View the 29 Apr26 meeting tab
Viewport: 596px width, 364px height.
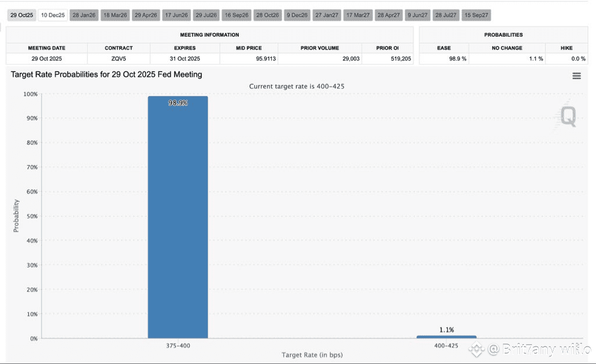pyautogui.click(x=146, y=15)
